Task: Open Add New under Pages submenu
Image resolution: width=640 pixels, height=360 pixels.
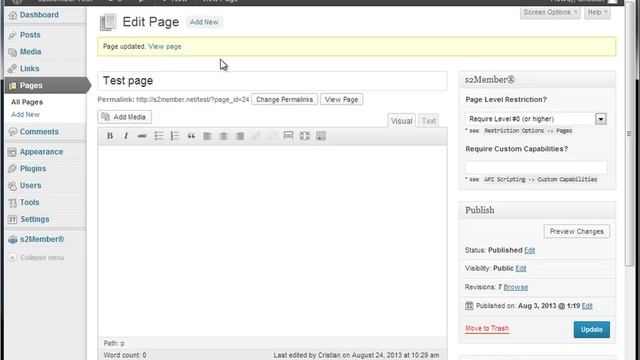Action: coord(25,115)
